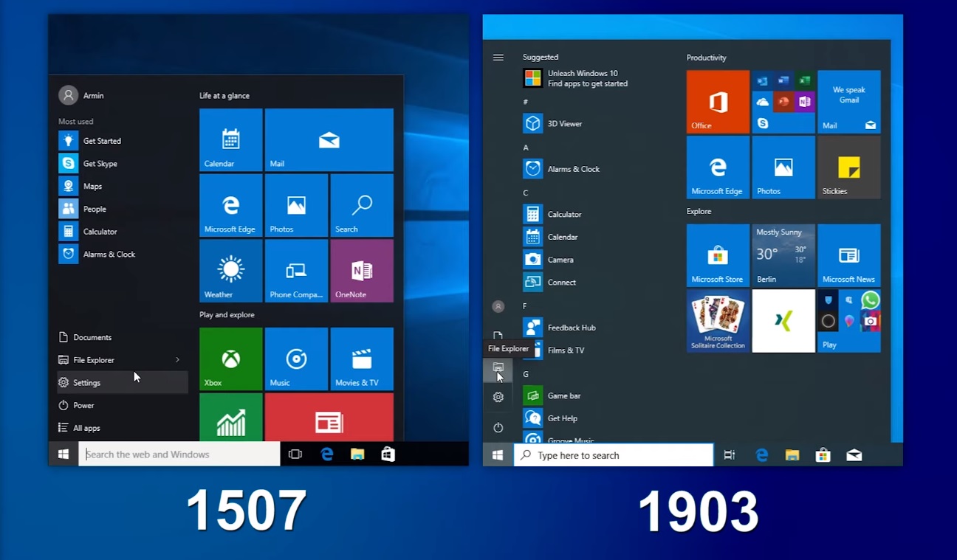
Task: Open Weather tile in 1507 Start menu
Action: [x=231, y=271]
